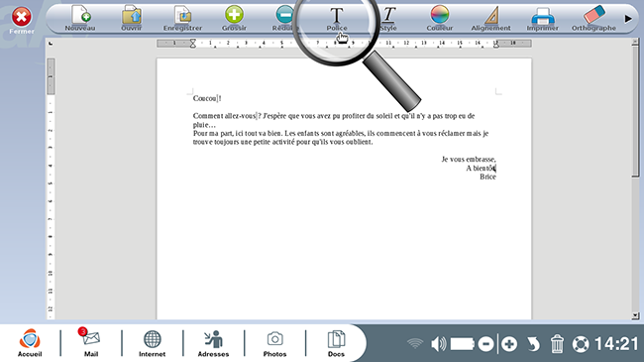Viewport: 644px width, 362px height.
Task: Click the word 'pluie…'
Action: (204, 125)
